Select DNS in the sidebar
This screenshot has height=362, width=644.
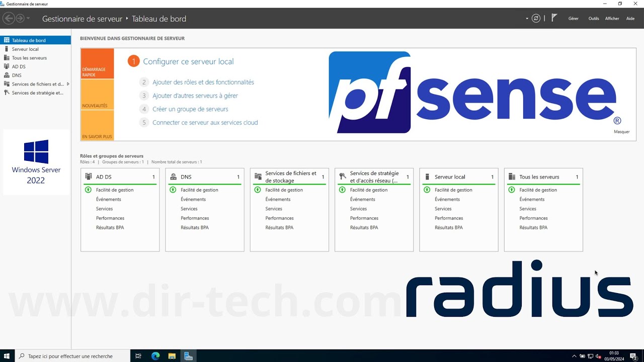(x=35, y=75)
